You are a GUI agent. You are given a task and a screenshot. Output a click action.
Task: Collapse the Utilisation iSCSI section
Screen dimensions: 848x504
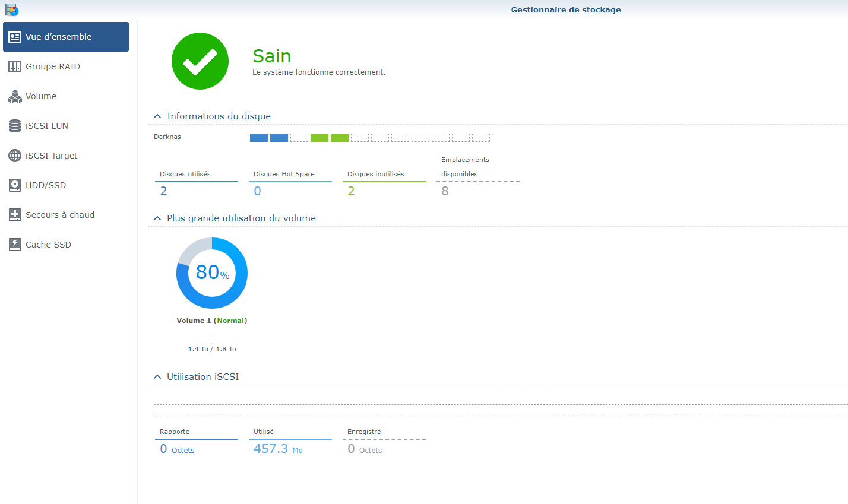[x=157, y=377]
